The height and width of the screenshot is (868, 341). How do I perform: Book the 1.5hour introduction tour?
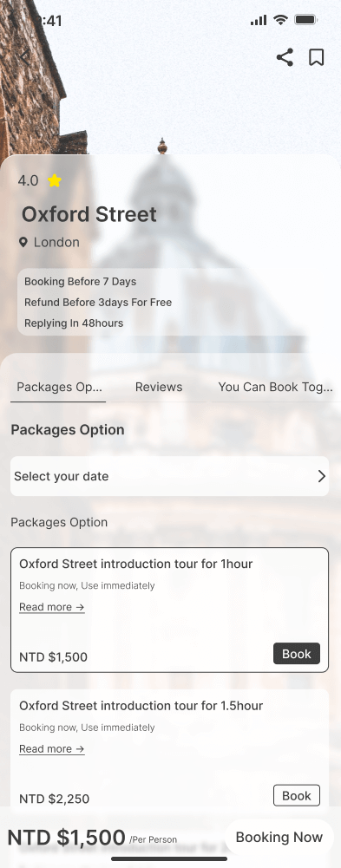pos(297,795)
